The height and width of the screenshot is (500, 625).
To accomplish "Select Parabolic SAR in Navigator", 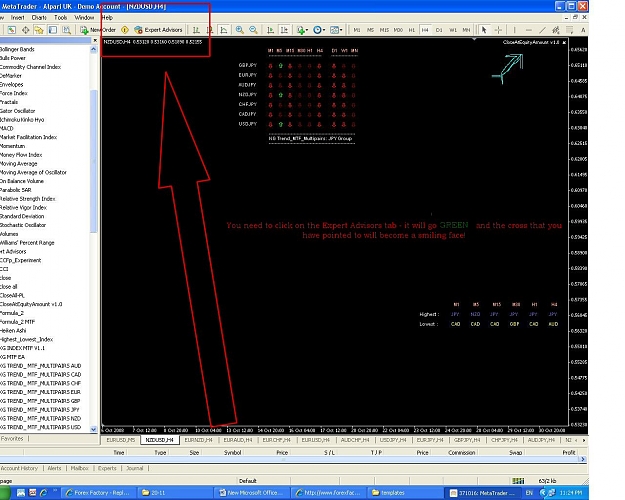I will [16, 190].
